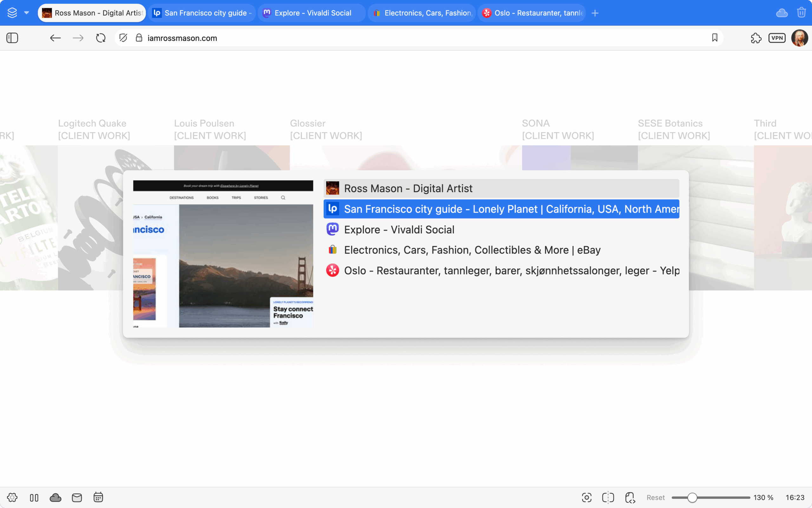Open the page actions icon
The image size is (812, 508).
630,498
